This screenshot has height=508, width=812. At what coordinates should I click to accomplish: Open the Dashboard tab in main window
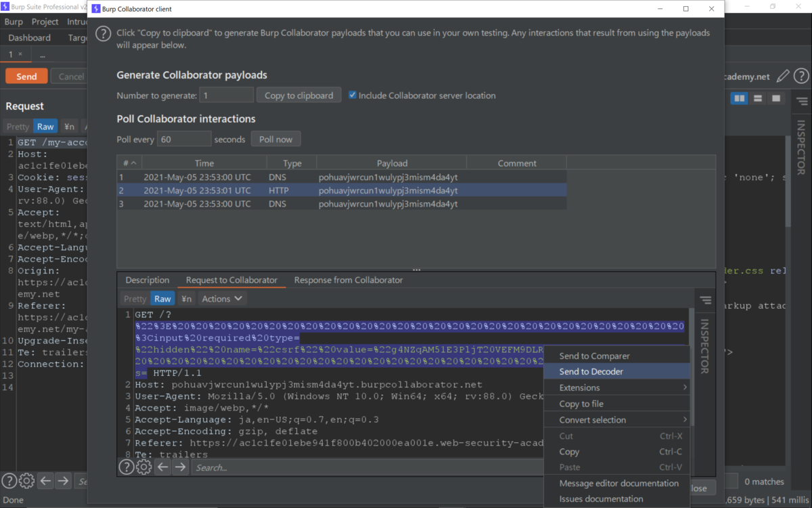[x=30, y=38]
